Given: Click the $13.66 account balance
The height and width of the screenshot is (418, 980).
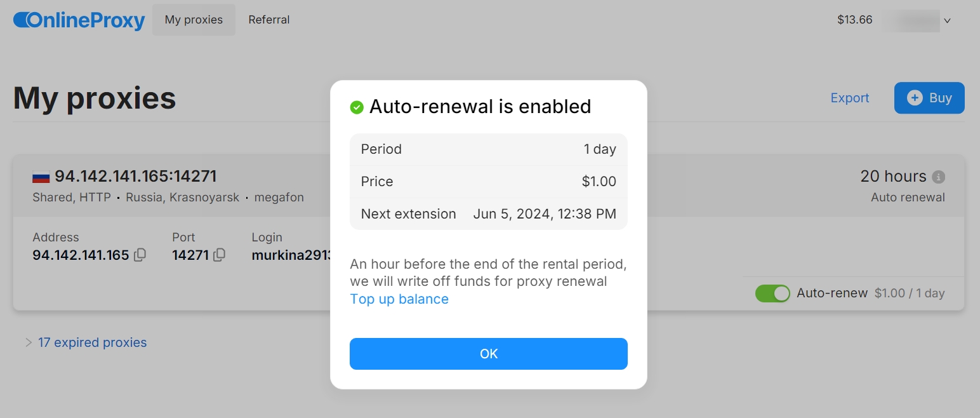Looking at the screenshot, I should pos(855,20).
